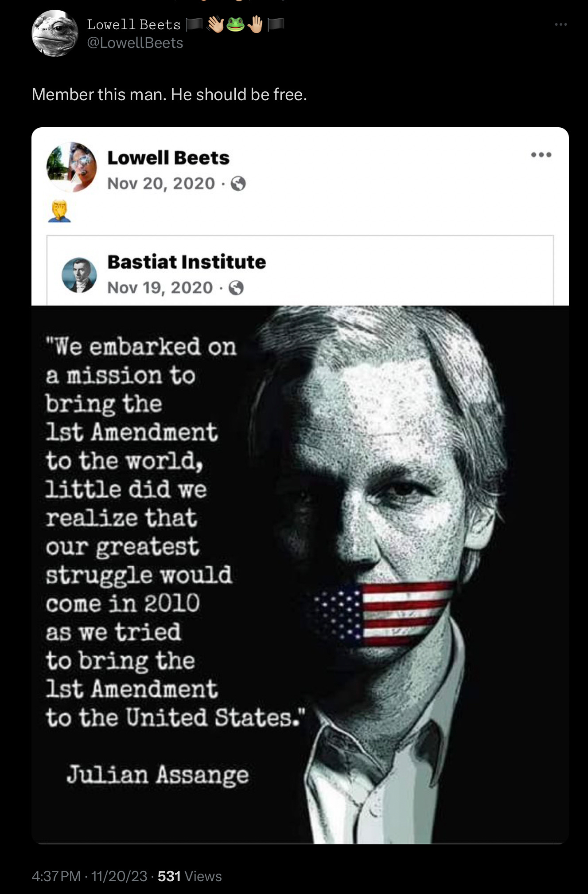The height and width of the screenshot is (894, 588).
Task: Open the bold Lowell Beets name in embedded post
Action: tap(168, 158)
